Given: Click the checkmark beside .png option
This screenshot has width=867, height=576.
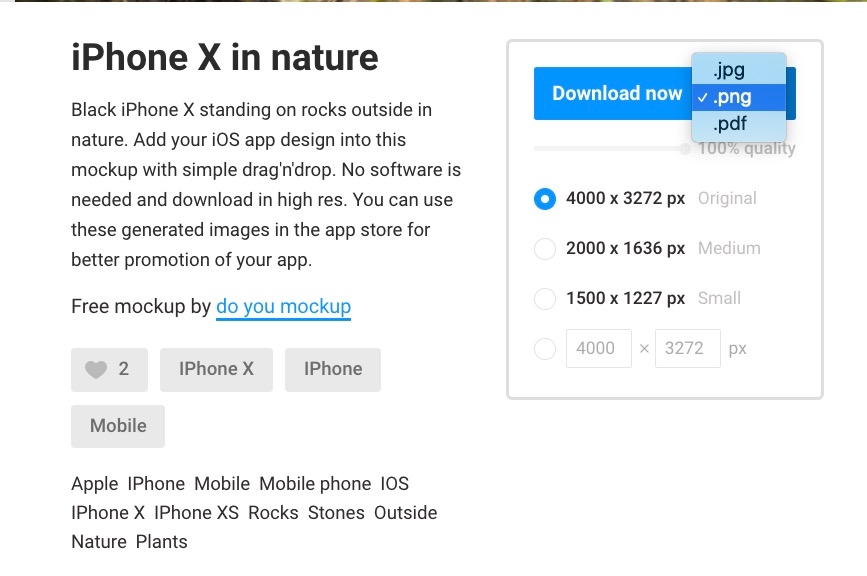Looking at the screenshot, I should 702,97.
